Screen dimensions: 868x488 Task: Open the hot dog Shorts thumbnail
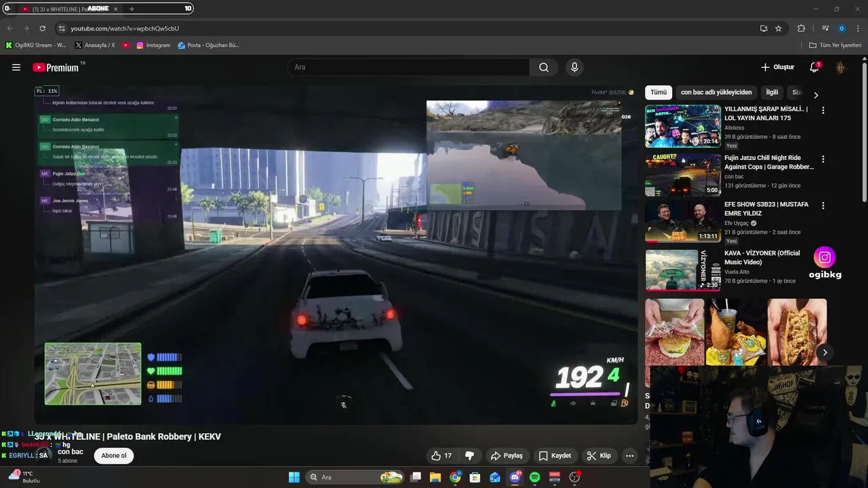tap(797, 332)
